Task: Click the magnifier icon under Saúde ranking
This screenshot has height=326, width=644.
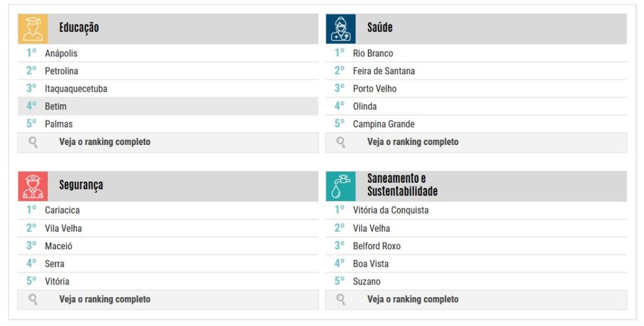Action: (x=341, y=143)
